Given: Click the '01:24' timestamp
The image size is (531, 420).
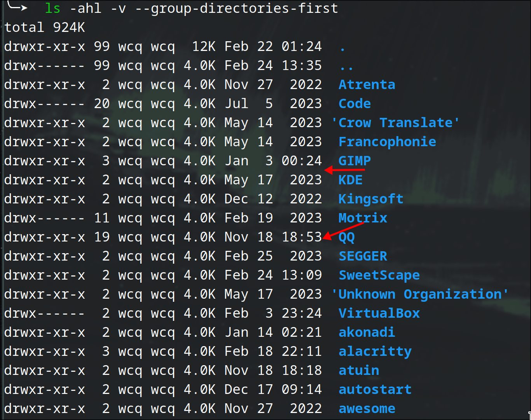Looking at the screenshot, I should 302,46.
